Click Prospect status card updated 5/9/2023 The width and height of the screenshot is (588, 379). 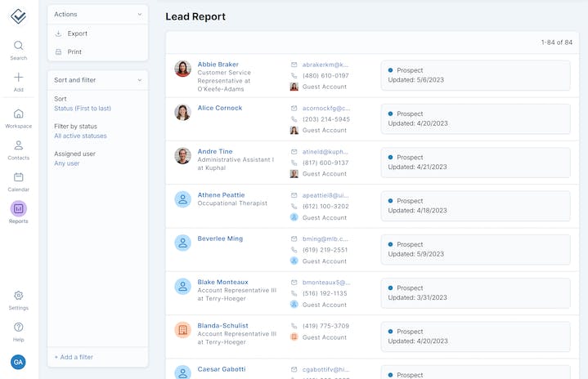point(475,249)
